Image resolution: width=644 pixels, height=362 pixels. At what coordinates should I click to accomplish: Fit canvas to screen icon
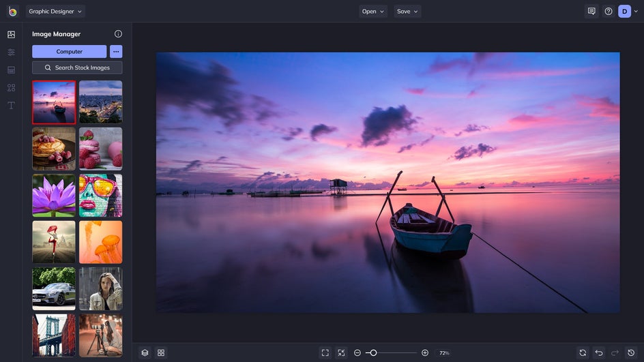point(325,352)
